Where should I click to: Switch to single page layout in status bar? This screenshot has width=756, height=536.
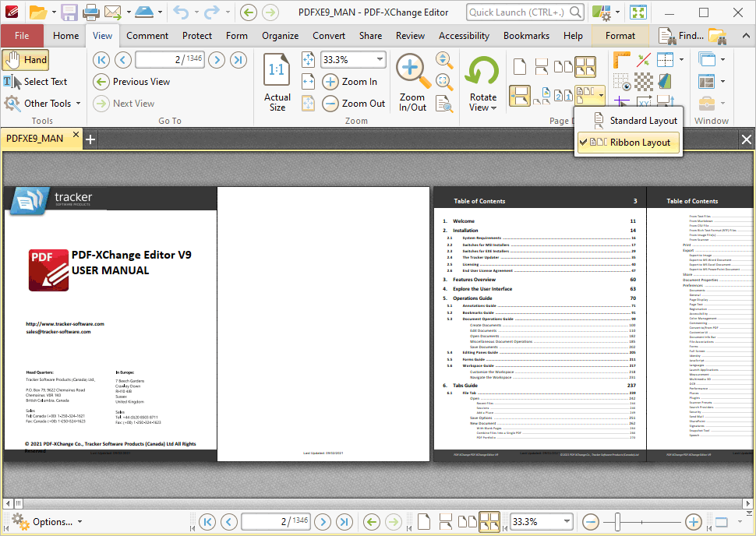tap(424, 522)
